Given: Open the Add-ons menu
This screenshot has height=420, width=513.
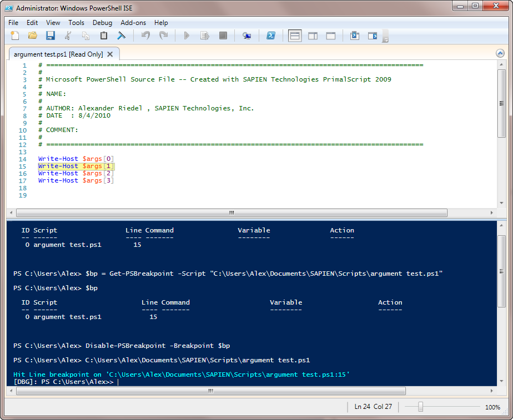Looking at the screenshot, I should click(x=133, y=23).
